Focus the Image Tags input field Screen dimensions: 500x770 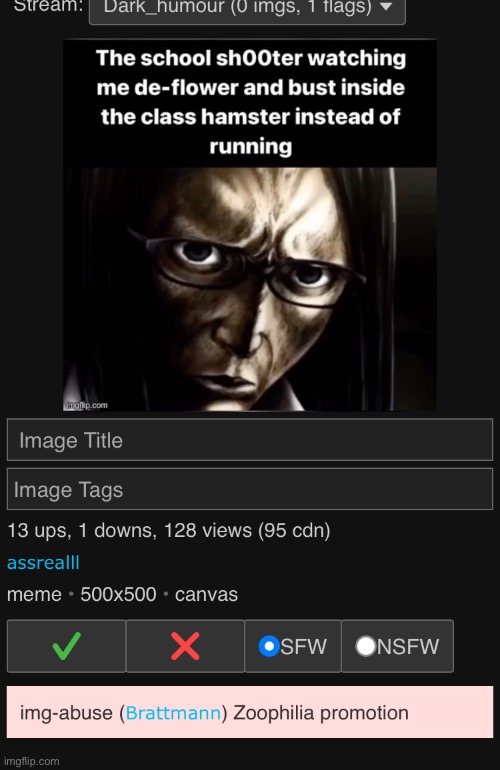pyautogui.click(x=250, y=489)
